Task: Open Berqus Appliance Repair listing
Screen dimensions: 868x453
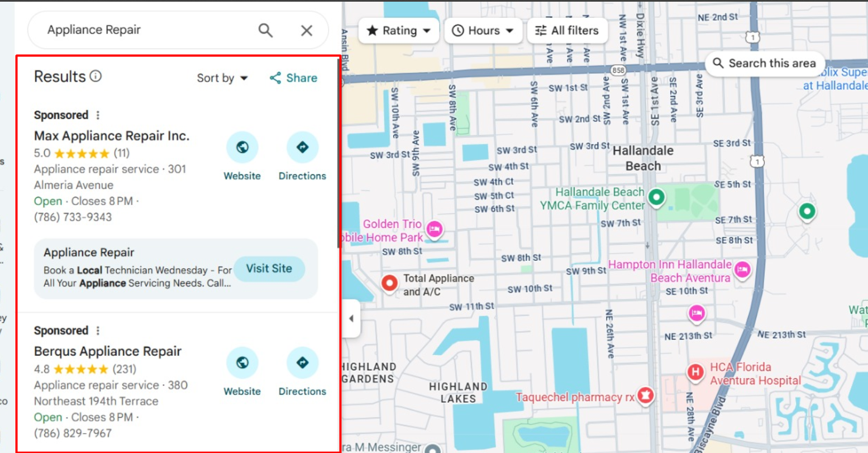Action: [x=108, y=351]
